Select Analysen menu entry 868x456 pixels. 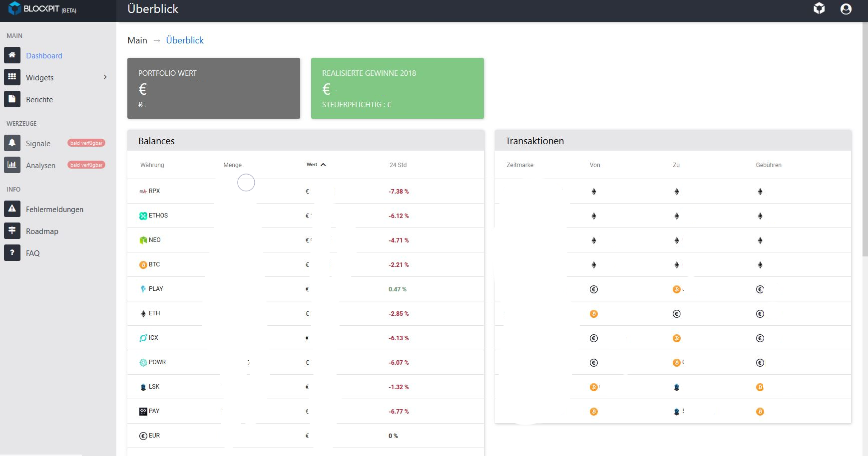point(40,166)
